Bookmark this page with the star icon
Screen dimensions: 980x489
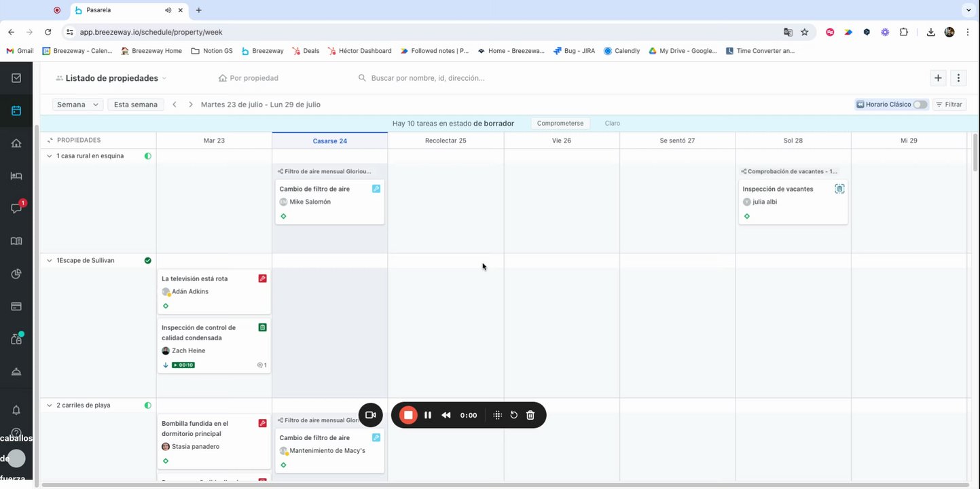805,32
